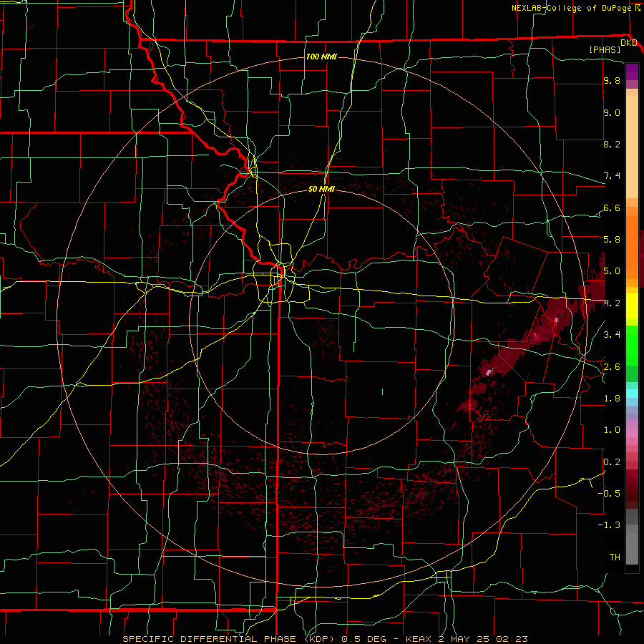This screenshot has width=644, height=644.
Task: Click the -1.3 value on color scale
Action: pos(609,525)
